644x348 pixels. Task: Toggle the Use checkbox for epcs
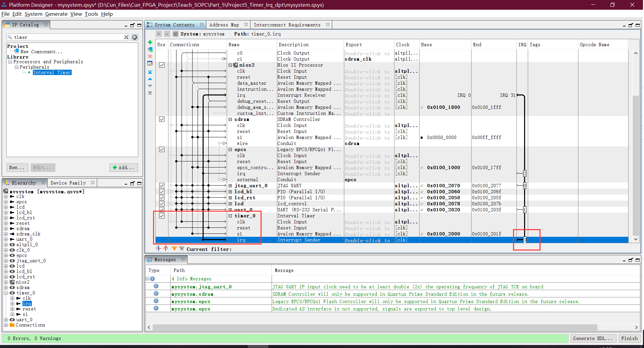click(162, 149)
